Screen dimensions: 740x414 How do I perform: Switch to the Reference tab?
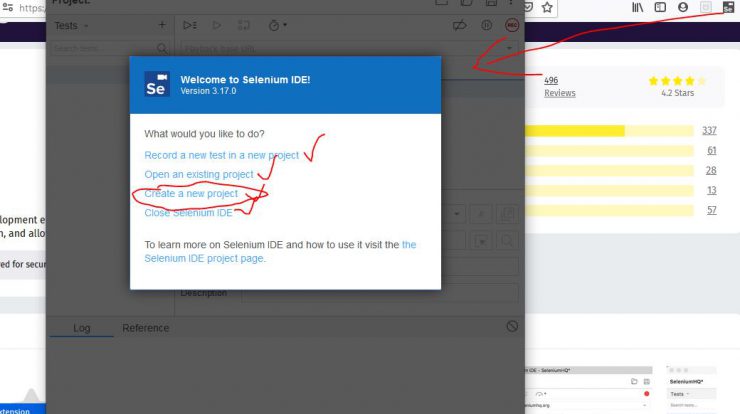coord(145,328)
